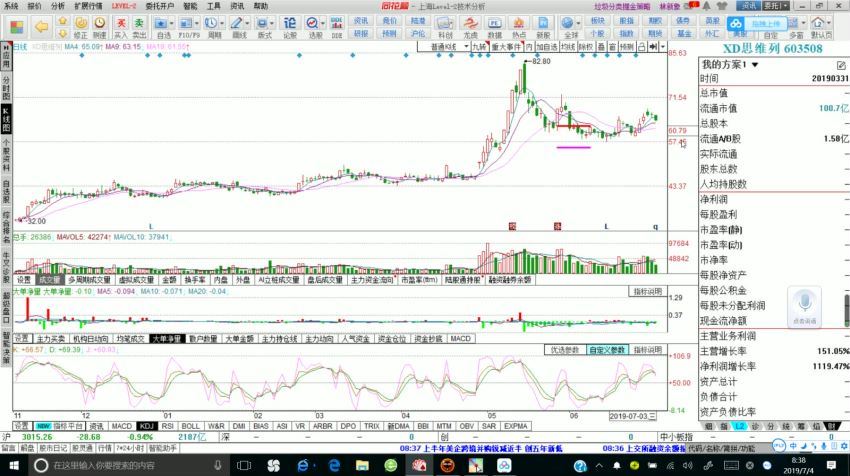Viewport: 850px width, 476px height.
Task: Click the Cortana circle icon on taskbar
Action: coord(41,465)
